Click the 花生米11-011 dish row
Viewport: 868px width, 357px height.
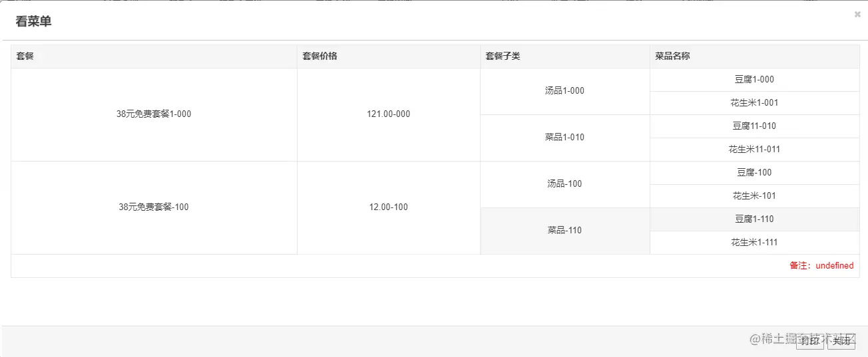pyautogui.click(x=754, y=150)
